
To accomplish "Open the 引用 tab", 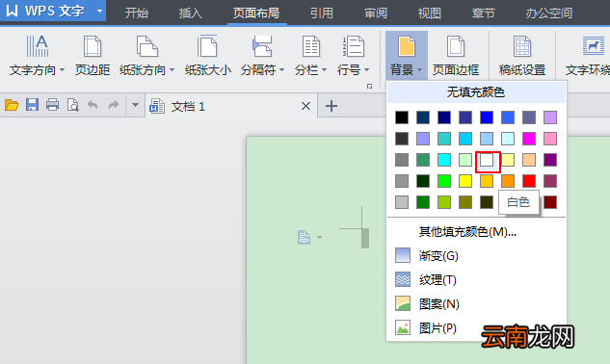I will (321, 13).
